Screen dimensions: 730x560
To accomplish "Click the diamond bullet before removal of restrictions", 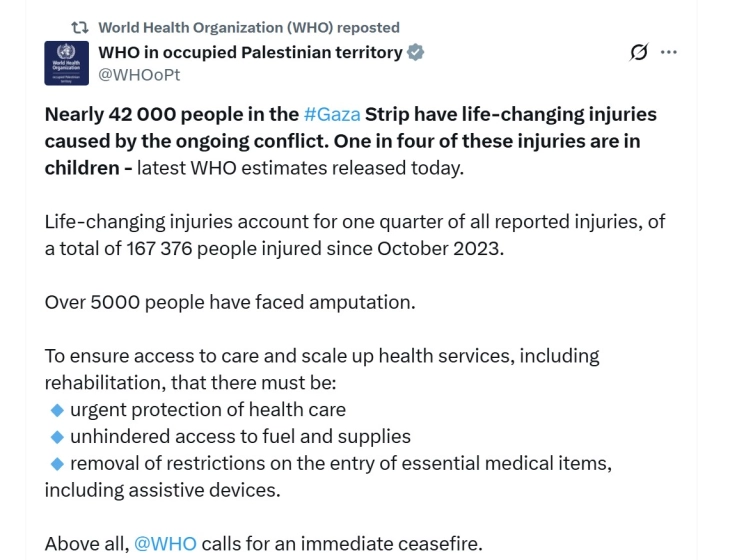I will (57, 463).
